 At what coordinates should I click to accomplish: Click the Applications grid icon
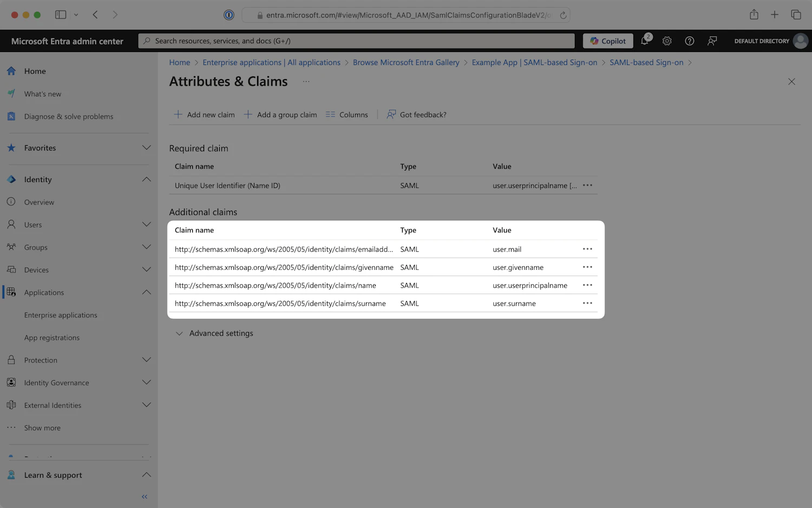pyautogui.click(x=11, y=292)
